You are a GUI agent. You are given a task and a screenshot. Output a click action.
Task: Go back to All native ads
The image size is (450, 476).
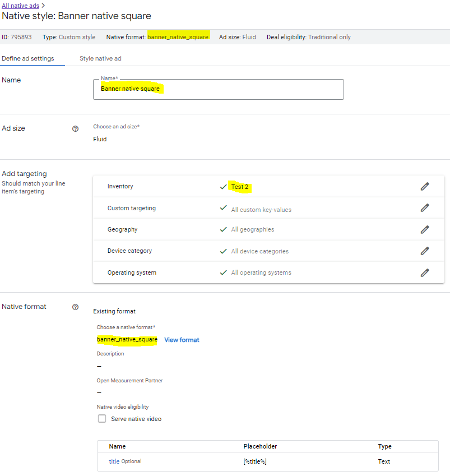[x=20, y=6]
